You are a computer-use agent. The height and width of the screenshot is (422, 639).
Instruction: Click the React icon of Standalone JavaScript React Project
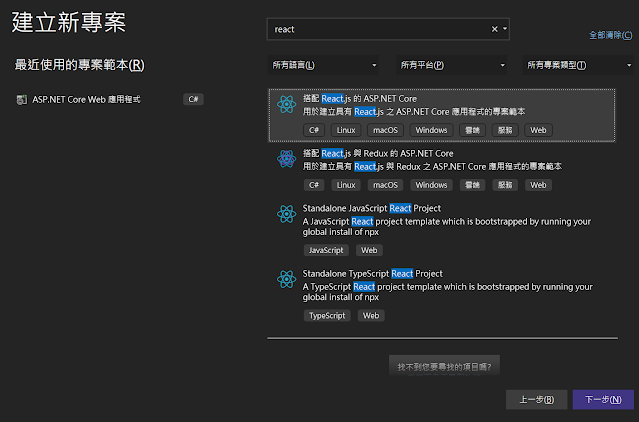coord(286,214)
